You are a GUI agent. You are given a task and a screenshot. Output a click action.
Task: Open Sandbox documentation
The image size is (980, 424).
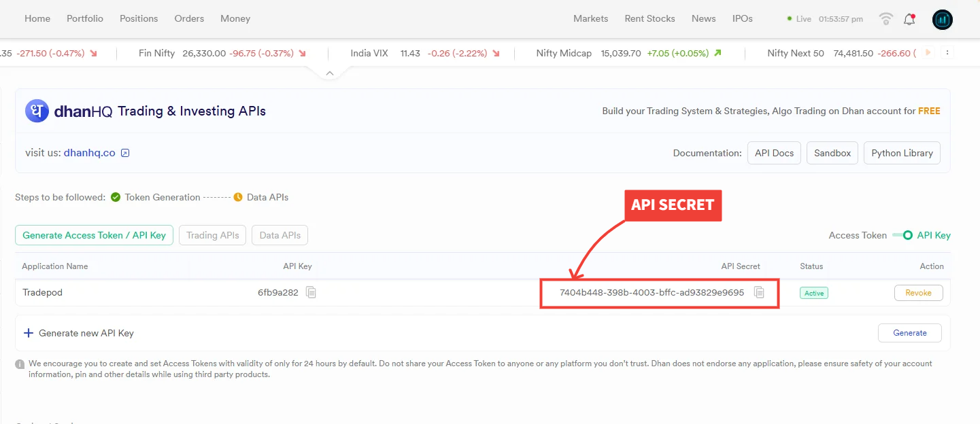832,153
